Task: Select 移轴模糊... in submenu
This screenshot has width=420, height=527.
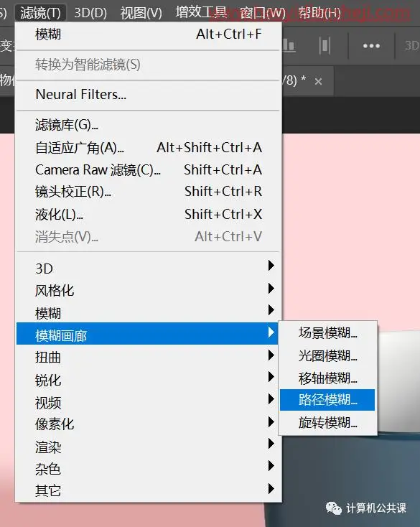Action: tap(327, 378)
